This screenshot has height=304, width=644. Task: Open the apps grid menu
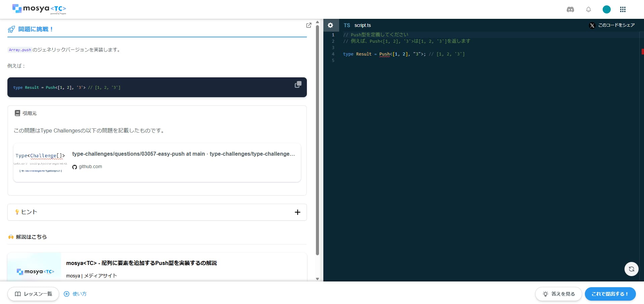click(x=623, y=9)
